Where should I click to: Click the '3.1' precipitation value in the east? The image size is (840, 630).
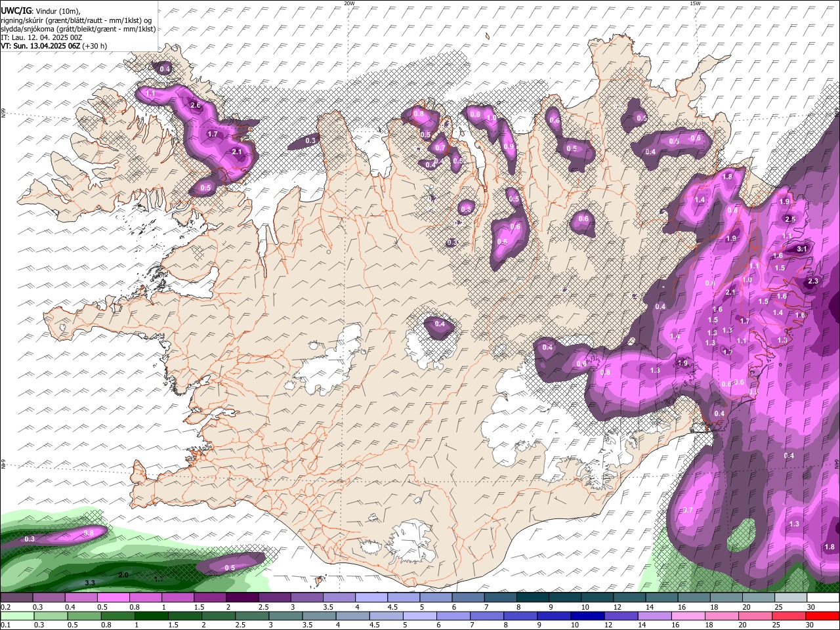coord(801,249)
